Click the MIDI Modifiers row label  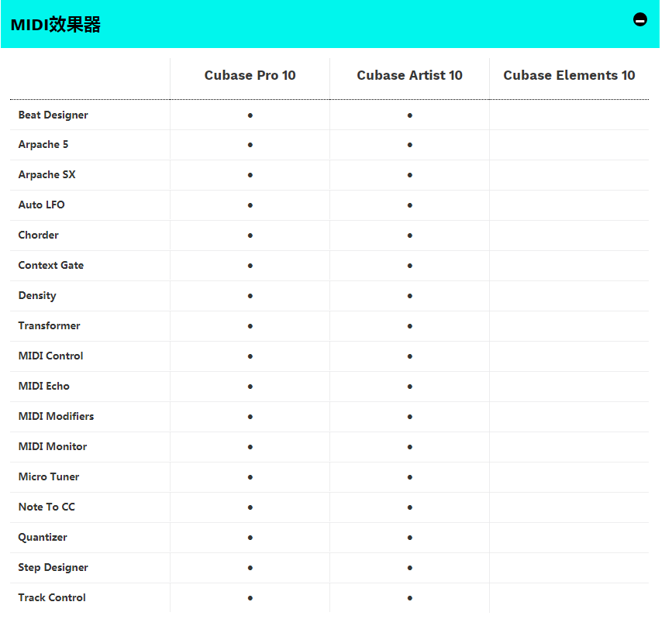click(56, 416)
